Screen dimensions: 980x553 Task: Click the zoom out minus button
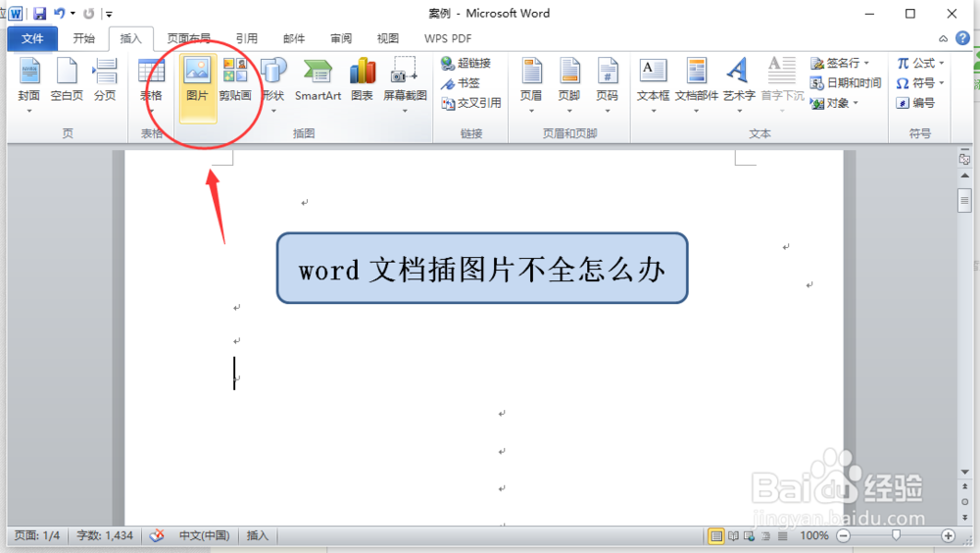pyautogui.click(x=844, y=535)
